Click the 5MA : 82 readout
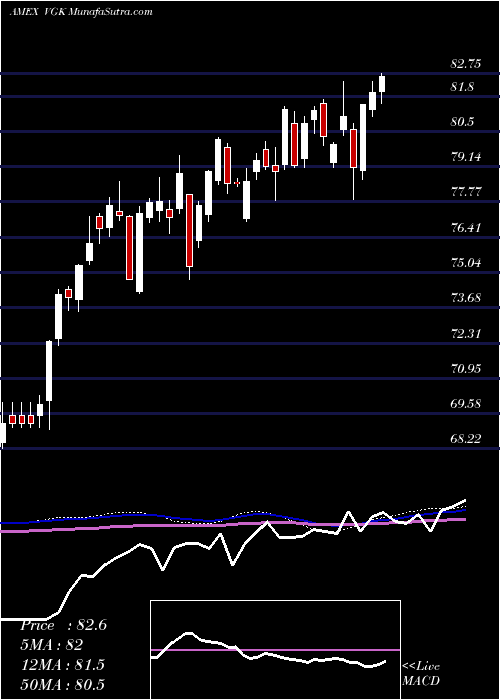Viewport: 500px width, 700px height. tap(51, 645)
